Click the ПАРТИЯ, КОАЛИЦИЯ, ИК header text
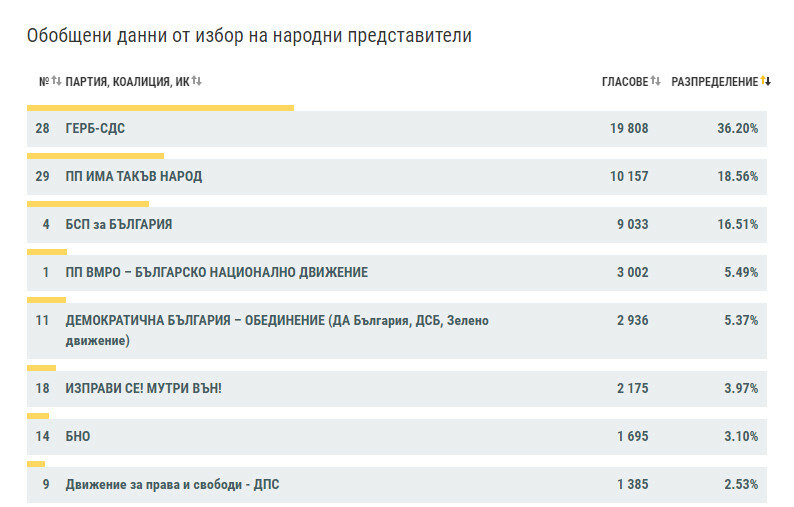The width and height of the screenshot is (794, 507). (127, 82)
